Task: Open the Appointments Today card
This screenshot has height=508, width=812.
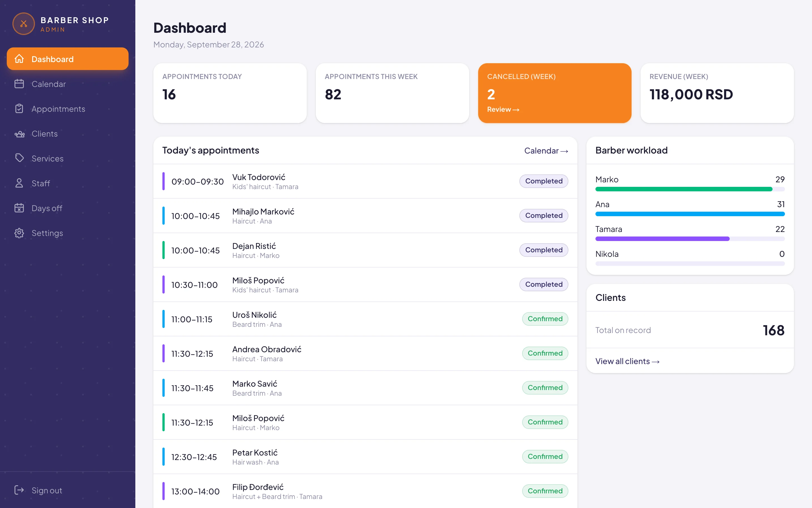Action: [230, 93]
